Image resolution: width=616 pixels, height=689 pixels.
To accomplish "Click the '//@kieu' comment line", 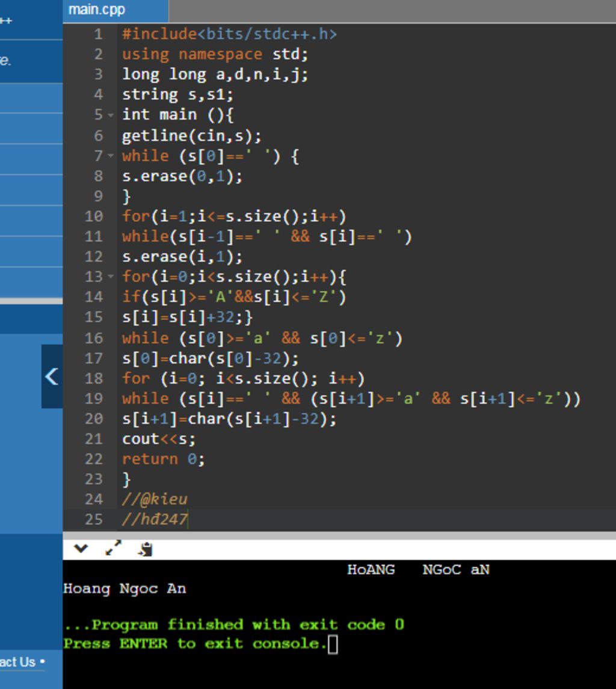I will [155, 499].
